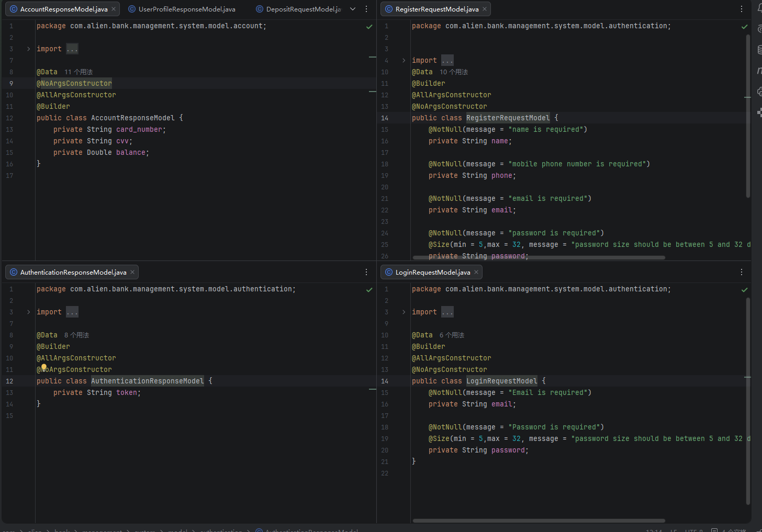The image size is (762, 532).
Task: Click highlighted RegisterRequestModel class name
Action: click(508, 118)
